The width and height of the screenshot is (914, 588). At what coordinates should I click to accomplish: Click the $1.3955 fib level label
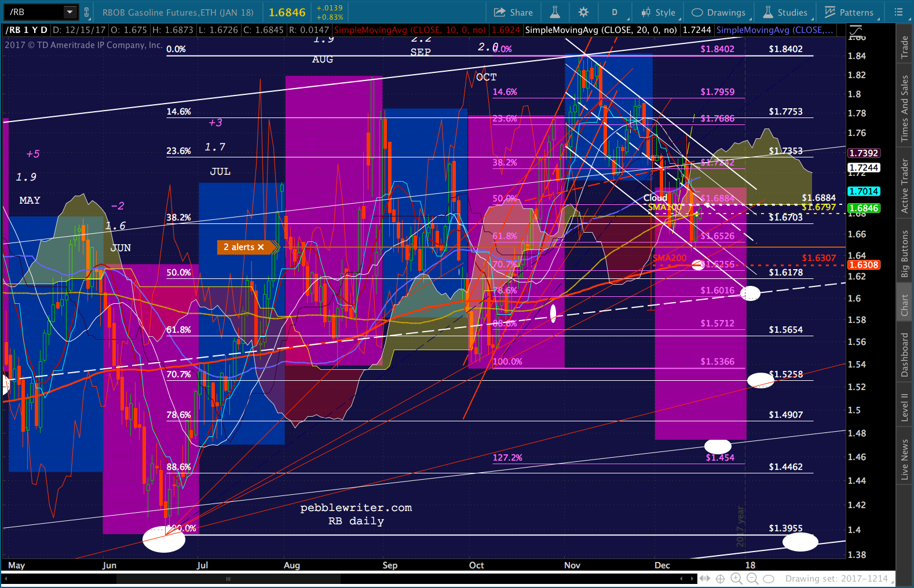pos(785,528)
